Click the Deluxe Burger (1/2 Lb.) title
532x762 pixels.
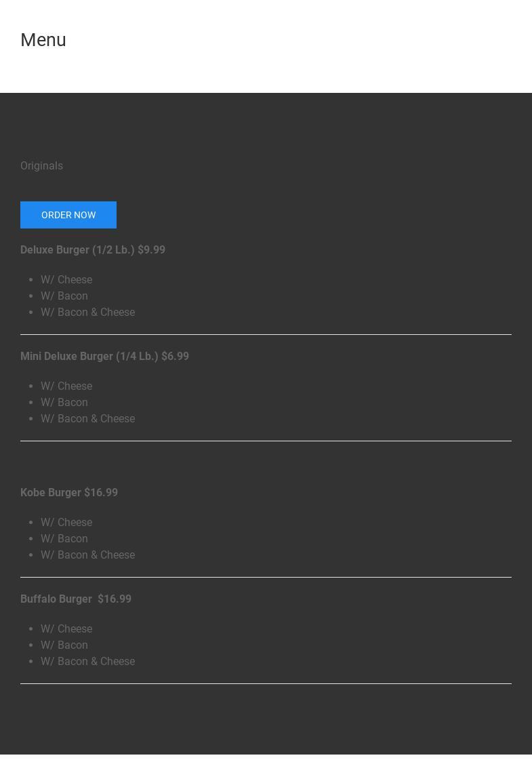click(x=93, y=249)
